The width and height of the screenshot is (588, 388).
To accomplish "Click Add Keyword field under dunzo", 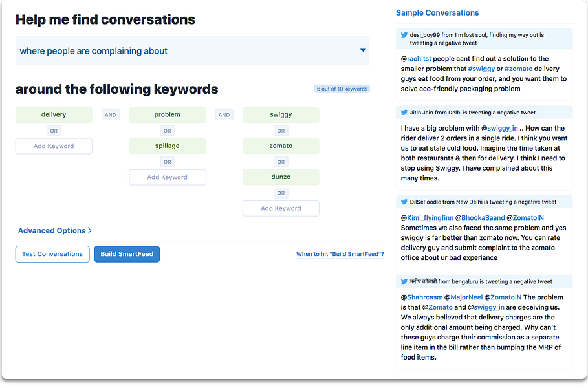I will coord(281,208).
